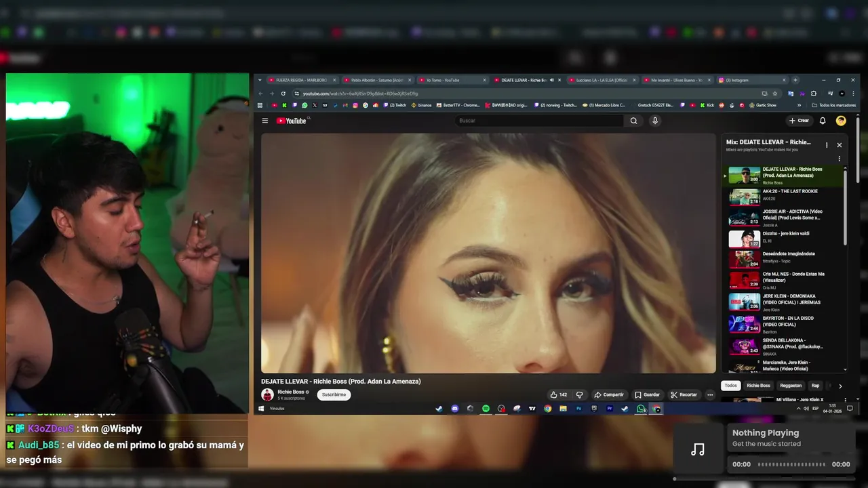The height and width of the screenshot is (488, 868).
Task: Play Cris MJ, NES - Donde Estas Ma
Action: tap(784, 281)
